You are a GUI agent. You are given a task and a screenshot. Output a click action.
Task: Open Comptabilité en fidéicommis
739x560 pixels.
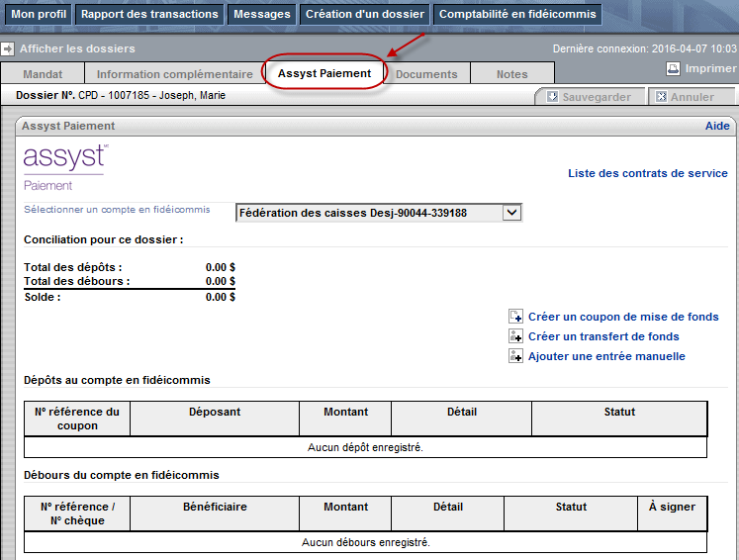coord(517,15)
